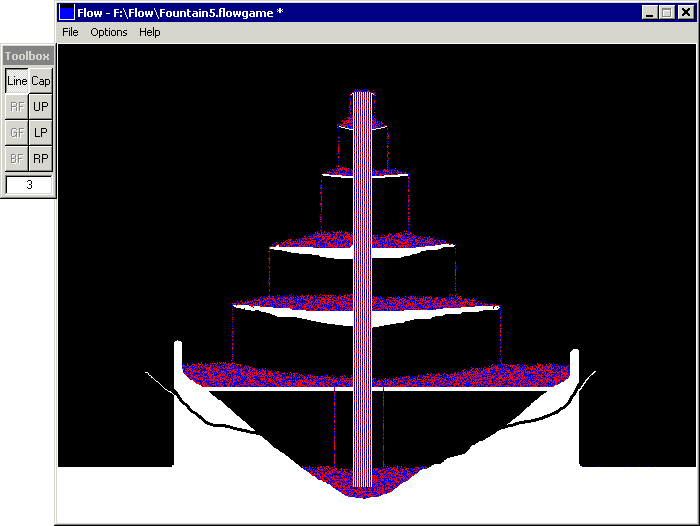This screenshot has height=526, width=700.
Task: Open the File menu
Action: pyautogui.click(x=70, y=32)
